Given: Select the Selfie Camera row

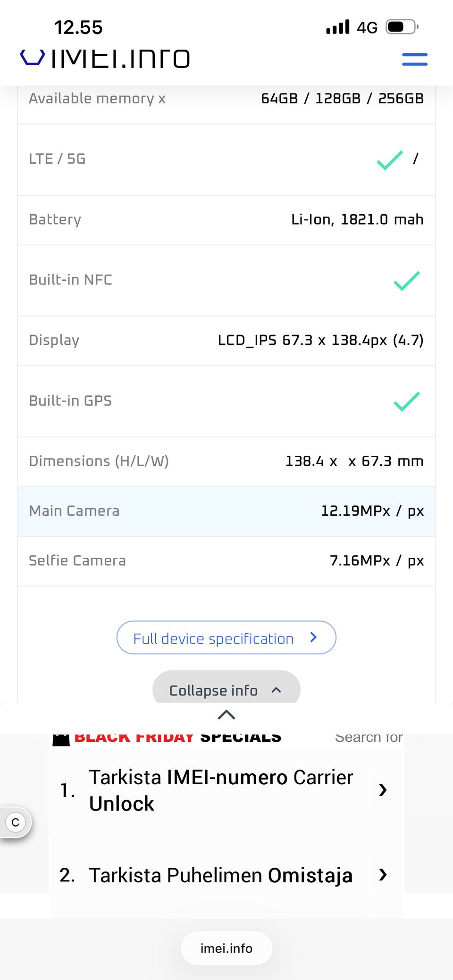Looking at the screenshot, I should click(226, 561).
